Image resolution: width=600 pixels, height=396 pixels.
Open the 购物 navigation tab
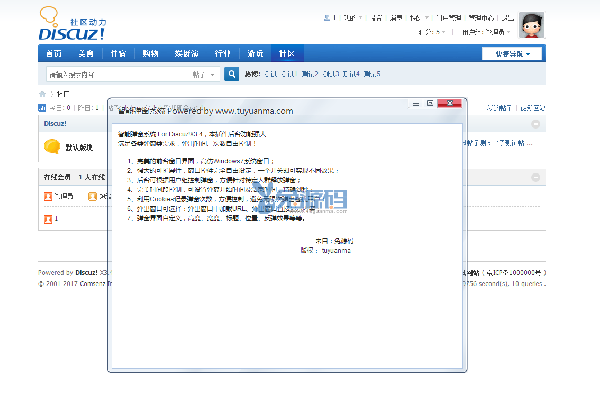point(150,54)
